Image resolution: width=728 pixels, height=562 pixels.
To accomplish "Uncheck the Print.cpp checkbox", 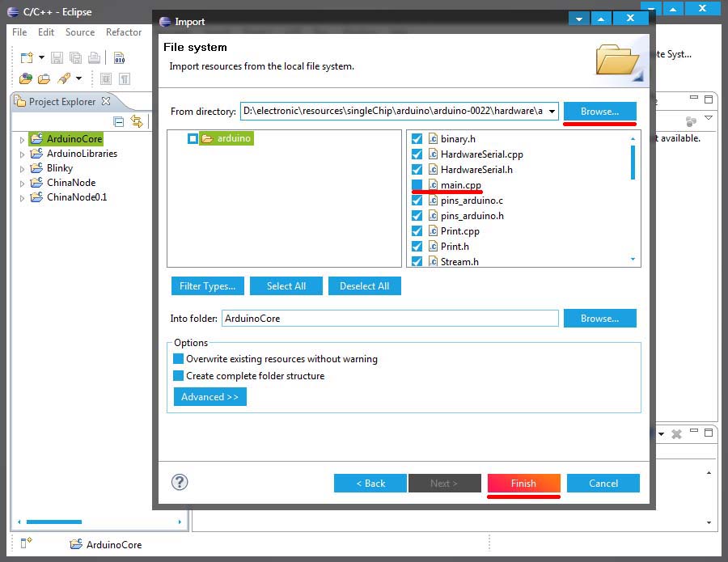I will tap(417, 230).
